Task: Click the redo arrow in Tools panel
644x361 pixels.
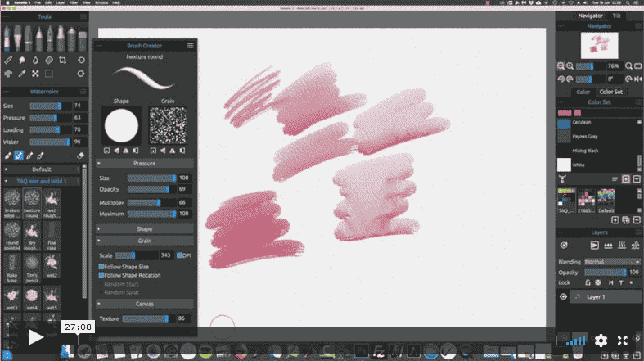Action: pos(81,74)
